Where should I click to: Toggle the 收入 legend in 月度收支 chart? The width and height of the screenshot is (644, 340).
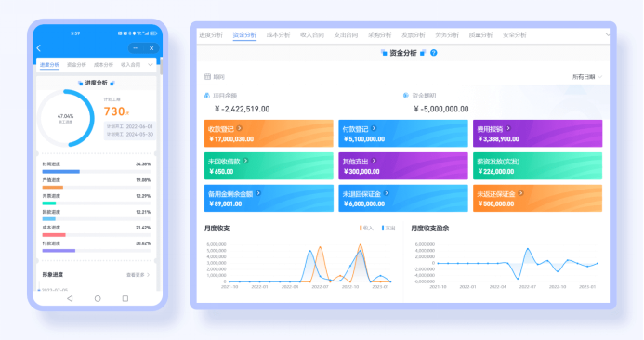pyautogui.click(x=366, y=228)
